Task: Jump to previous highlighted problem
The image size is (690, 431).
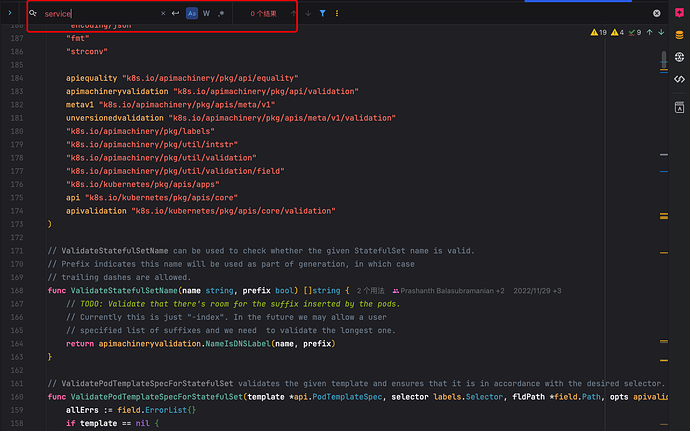Action: click(x=650, y=32)
